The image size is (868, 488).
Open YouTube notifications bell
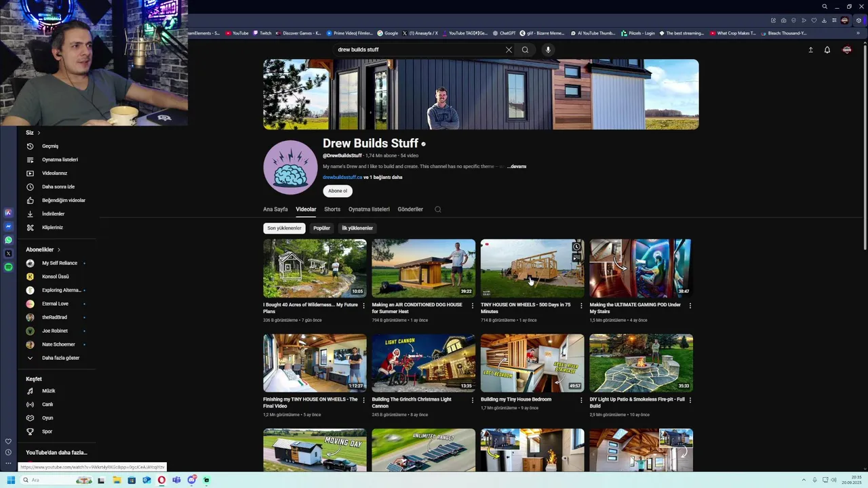tap(827, 49)
